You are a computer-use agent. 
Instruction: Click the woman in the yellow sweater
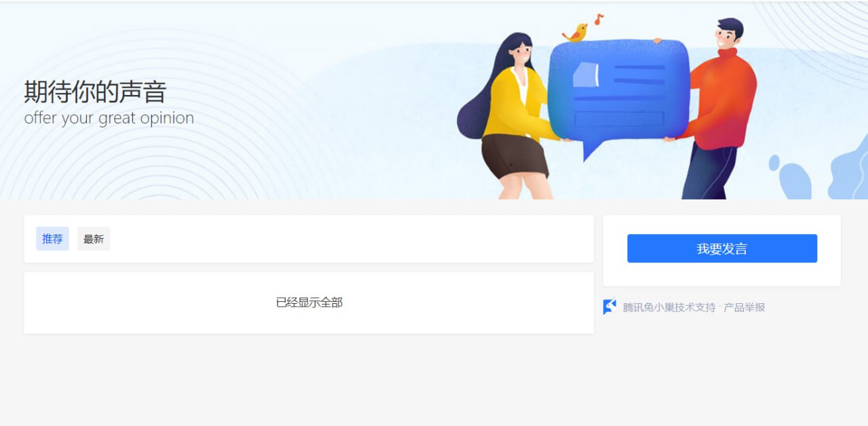click(x=513, y=115)
